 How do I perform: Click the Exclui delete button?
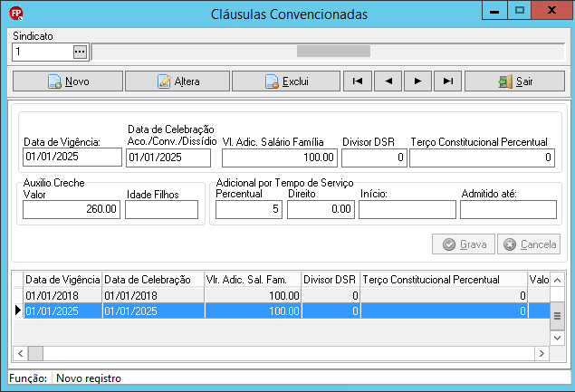[x=286, y=81]
